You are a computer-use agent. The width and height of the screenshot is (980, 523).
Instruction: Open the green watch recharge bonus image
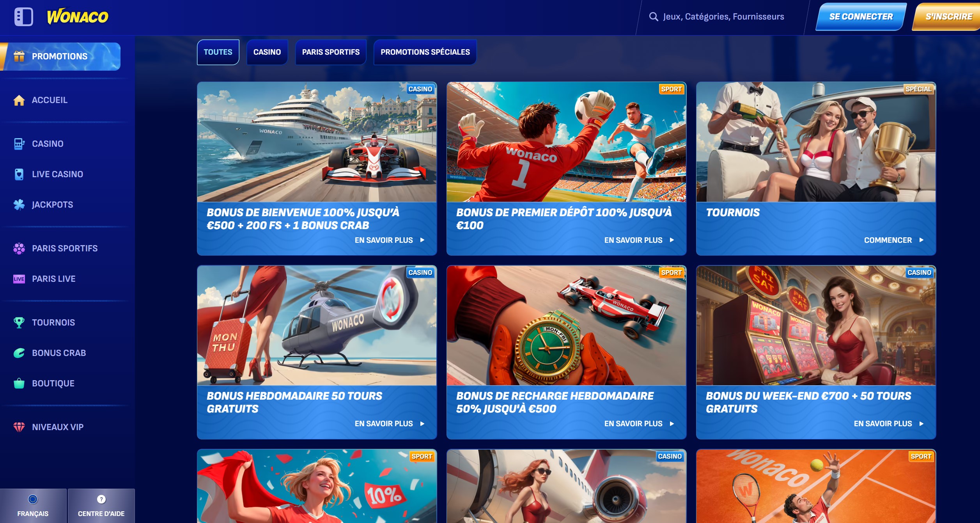(x=566, y=326)
